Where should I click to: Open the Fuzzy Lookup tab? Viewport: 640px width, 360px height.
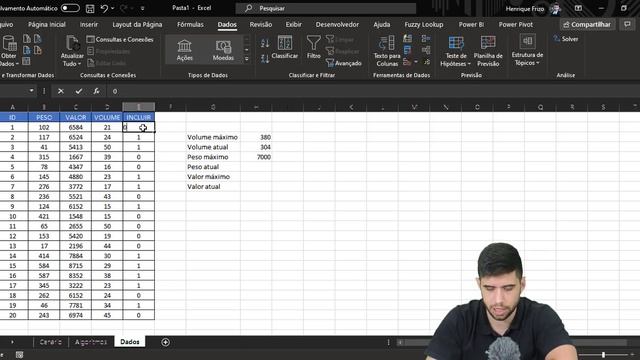point(424,24)
